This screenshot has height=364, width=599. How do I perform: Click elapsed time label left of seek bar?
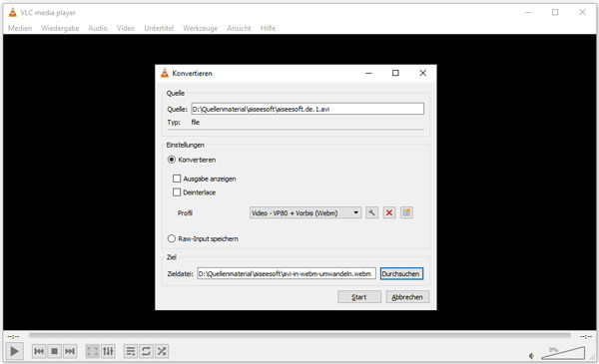(x=13, y=336)
